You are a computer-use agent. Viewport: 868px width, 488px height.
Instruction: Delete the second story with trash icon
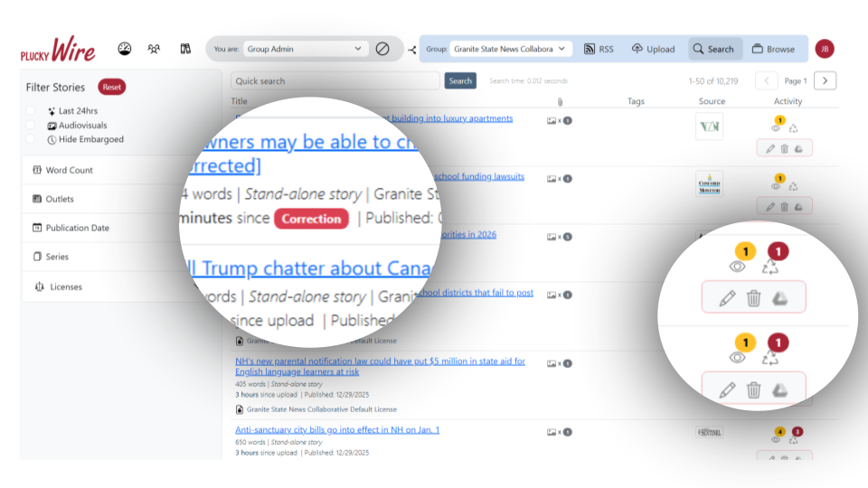(784, 207)
